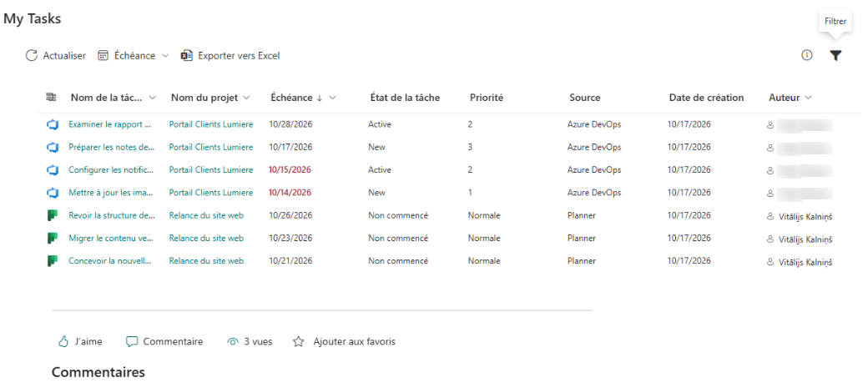868x388 pixels.
Task: Expand the Auteur column menu
Action: (808, 98)
